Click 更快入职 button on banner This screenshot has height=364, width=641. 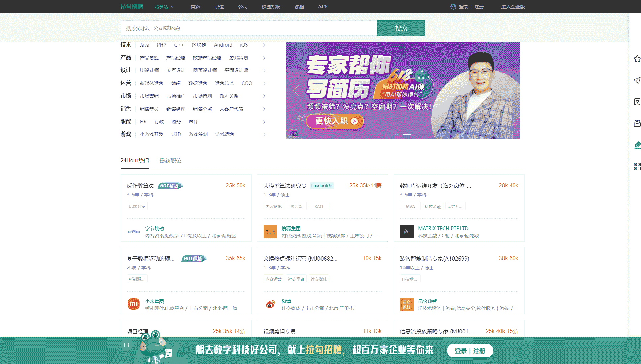coord(335,121)
